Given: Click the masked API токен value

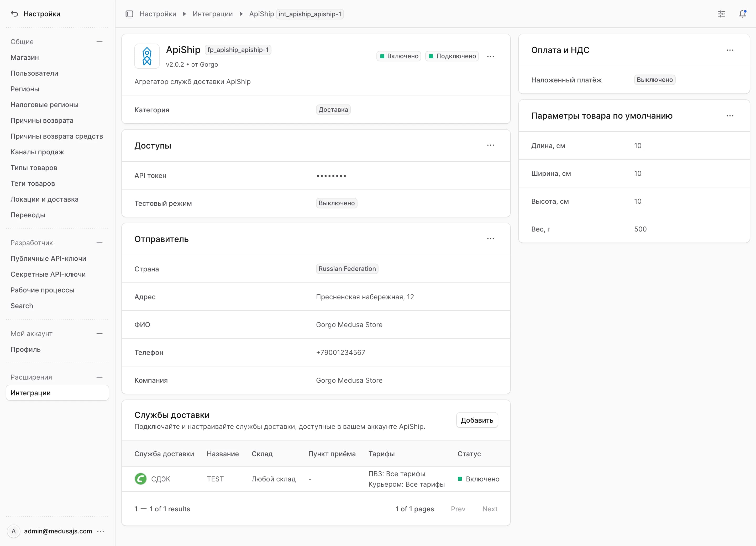Looking at the screenshot, I should (331, 176).
